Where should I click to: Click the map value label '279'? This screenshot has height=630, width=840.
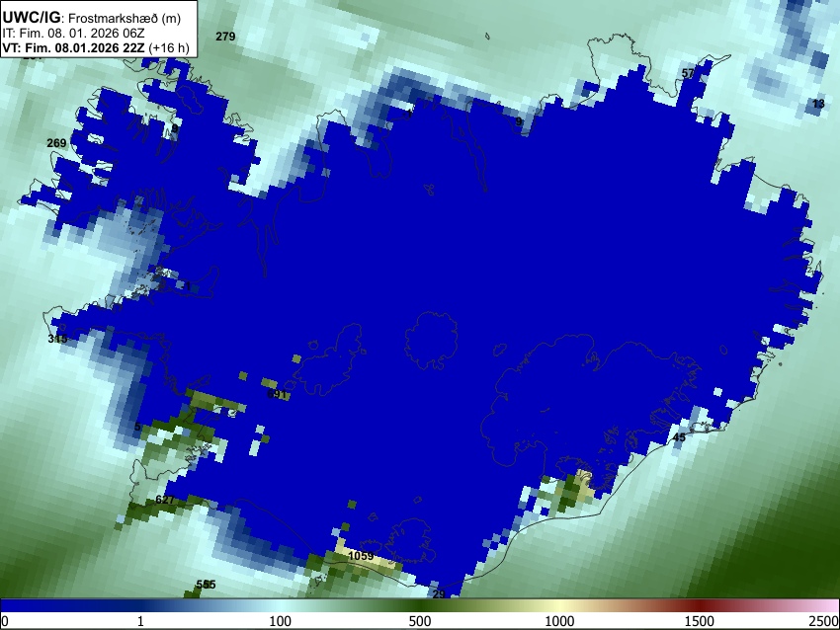225,37
